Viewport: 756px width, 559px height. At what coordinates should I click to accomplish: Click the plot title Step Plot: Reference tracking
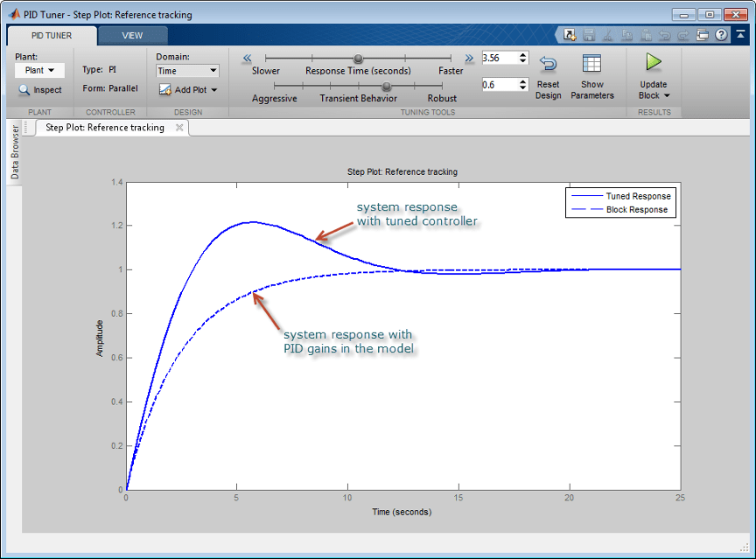point(402,171)
